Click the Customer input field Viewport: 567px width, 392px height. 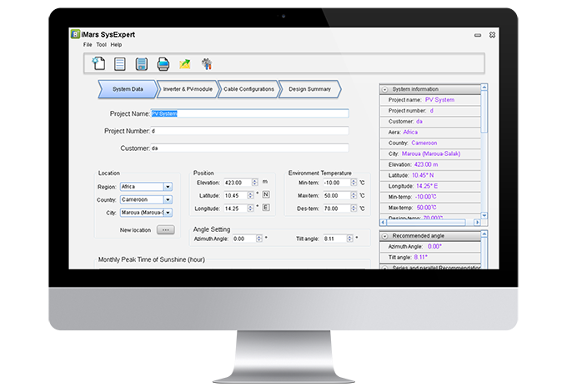(x=249, y=148)
